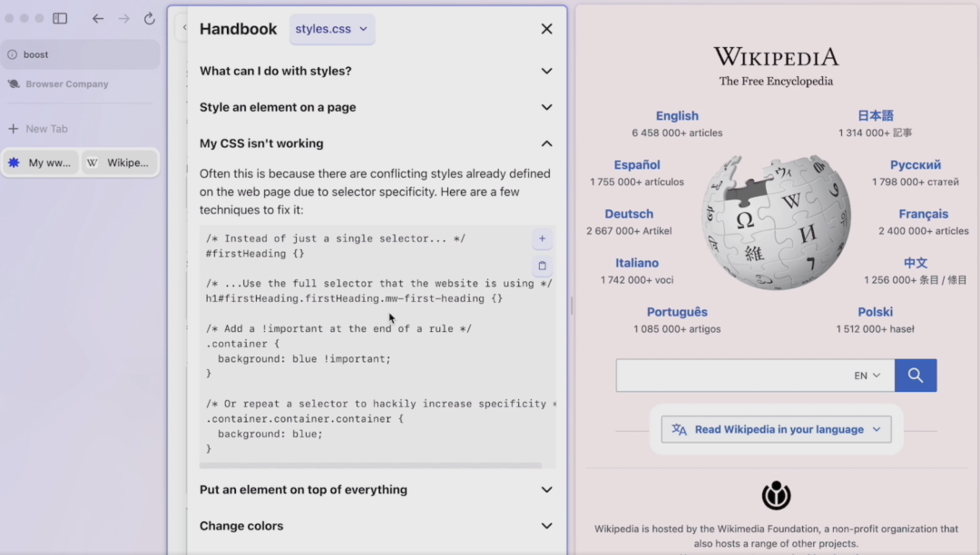This screenshot has height=555, width=980.
Task: Click the WIKIPEDIA wordmark heading
Action: click(776, 57)
